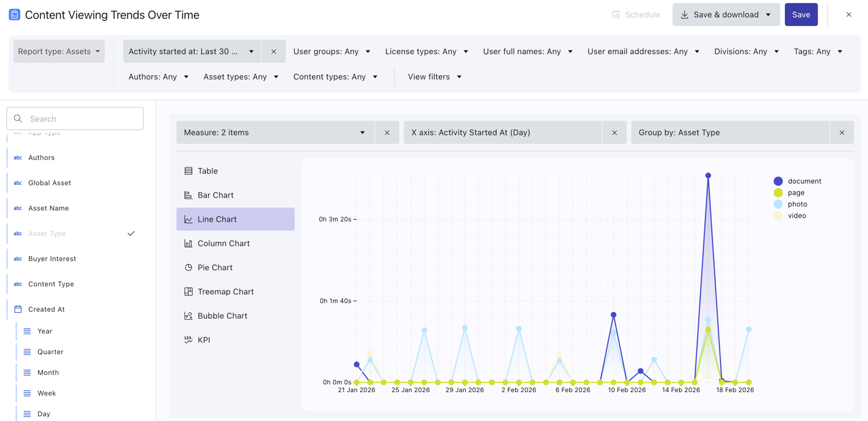Toggle video series in the legend
Image resolution: width=868 pixels, height=421 pixels.
797,216
